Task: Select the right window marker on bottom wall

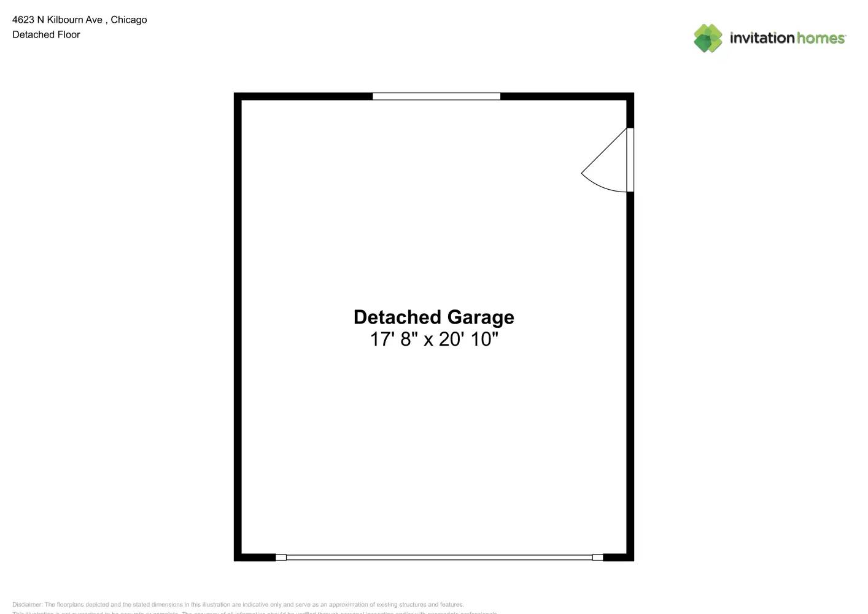Action: [x=597, y=558]
